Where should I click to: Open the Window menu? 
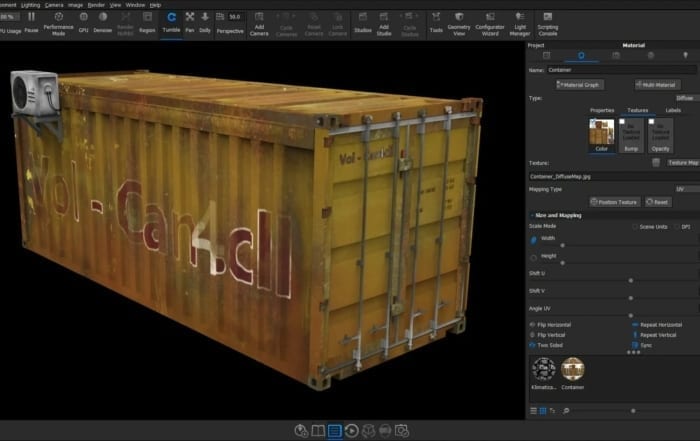click(x=135, y=5)
